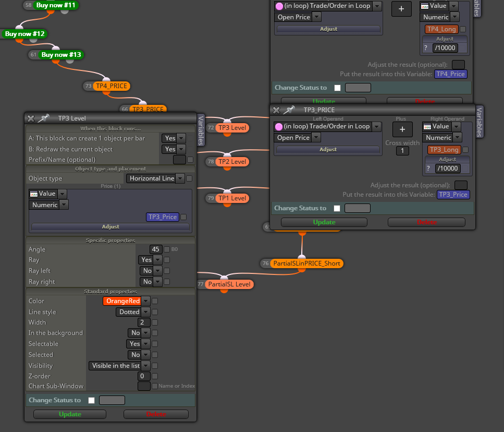Click the TP3_Long variable tag
Image resolution: width=504 pixels, height=432 pixels.
pos(444,150)
